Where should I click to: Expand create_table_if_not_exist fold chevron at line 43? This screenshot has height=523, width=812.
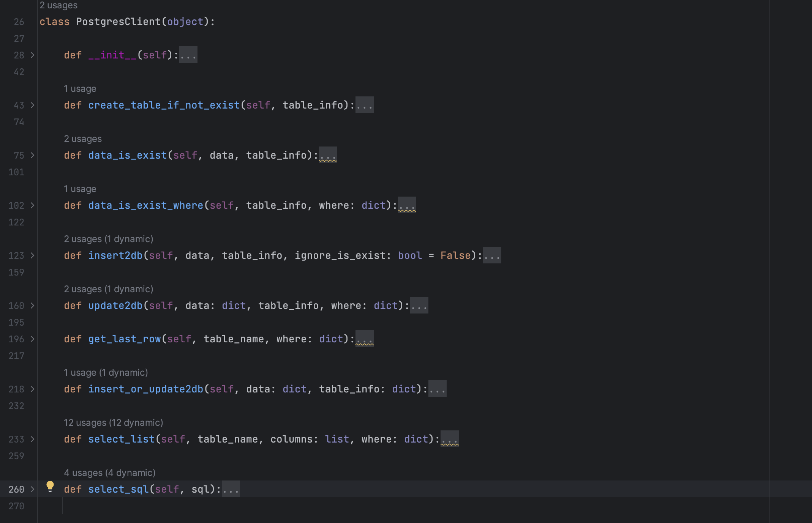point(32,105)
